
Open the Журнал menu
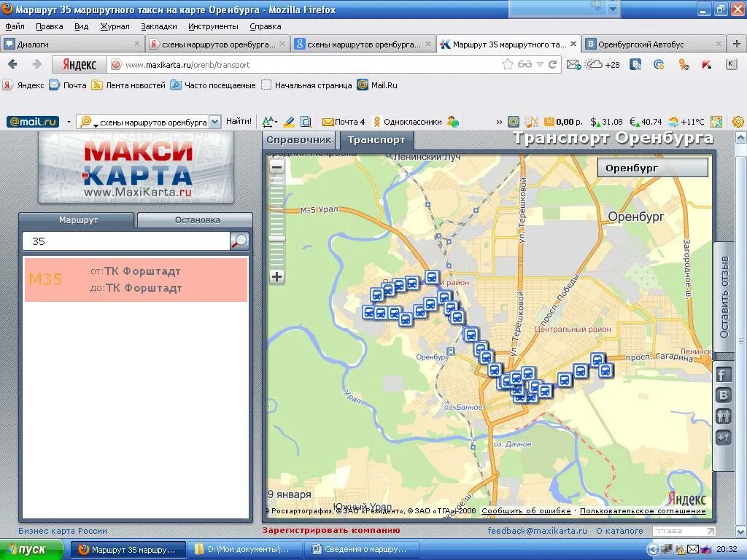(115, 27)
